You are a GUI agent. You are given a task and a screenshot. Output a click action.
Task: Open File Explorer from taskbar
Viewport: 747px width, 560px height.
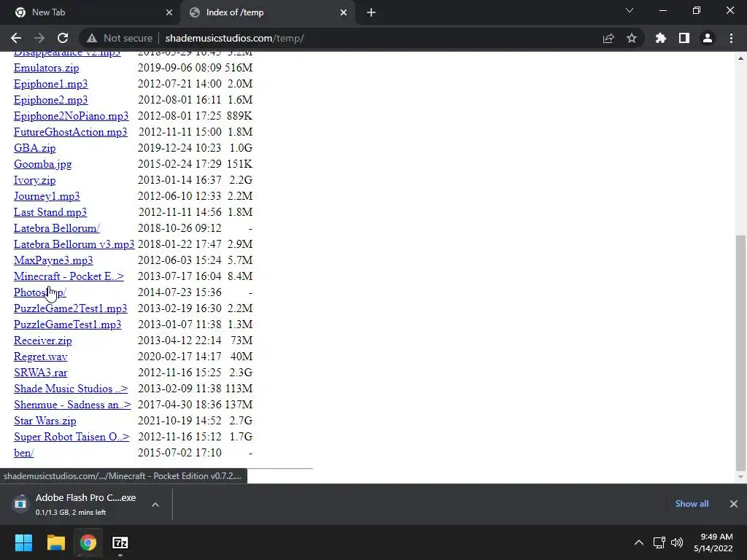coord(55,542)
